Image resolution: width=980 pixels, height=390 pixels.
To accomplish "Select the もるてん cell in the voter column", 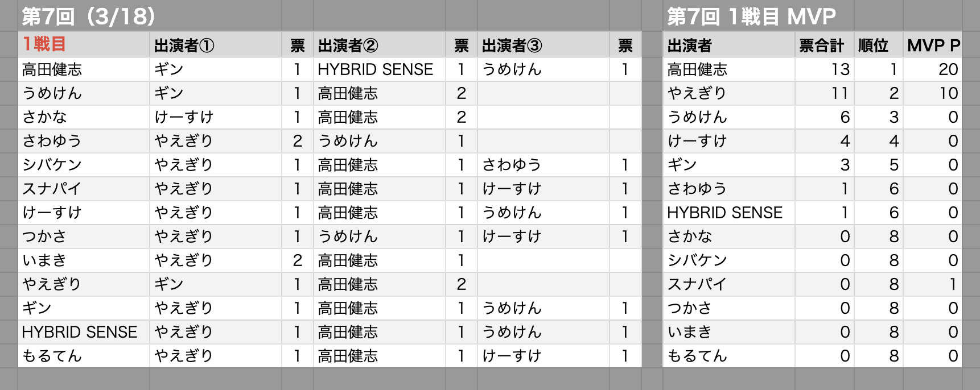I will pyautogui.click(x=84, y=356).
